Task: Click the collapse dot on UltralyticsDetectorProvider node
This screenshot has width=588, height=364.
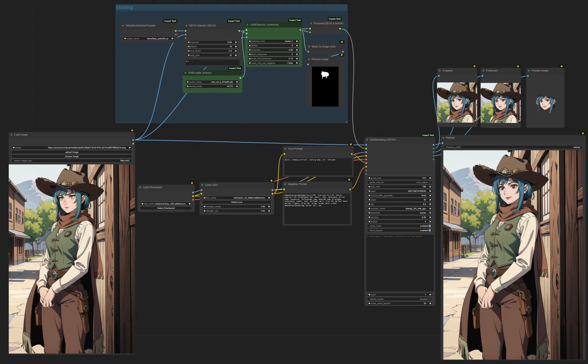Action: click(123, 26)
